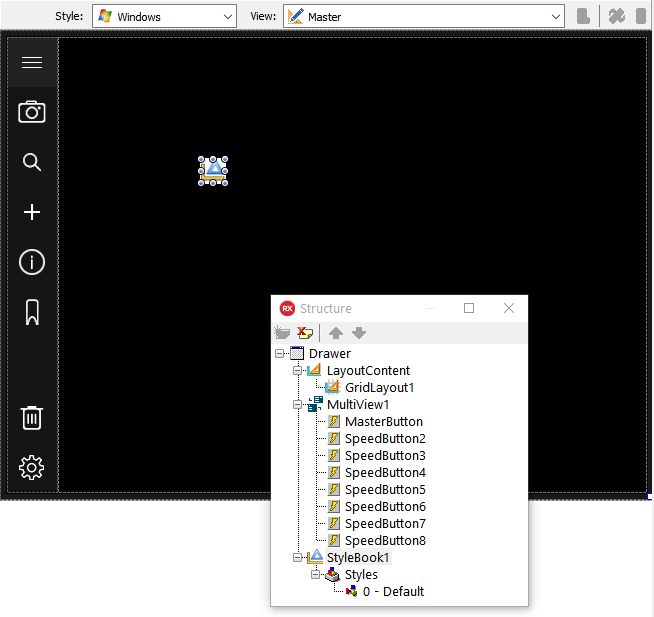Select SpeedButton4 in the tree

385,473
